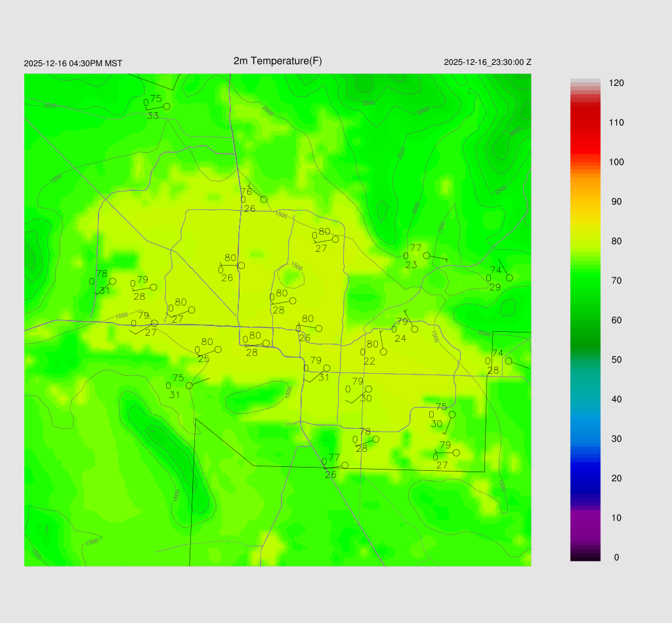
Task: Click the 50 label on the color legend
Action: click(x=616, y=360)
